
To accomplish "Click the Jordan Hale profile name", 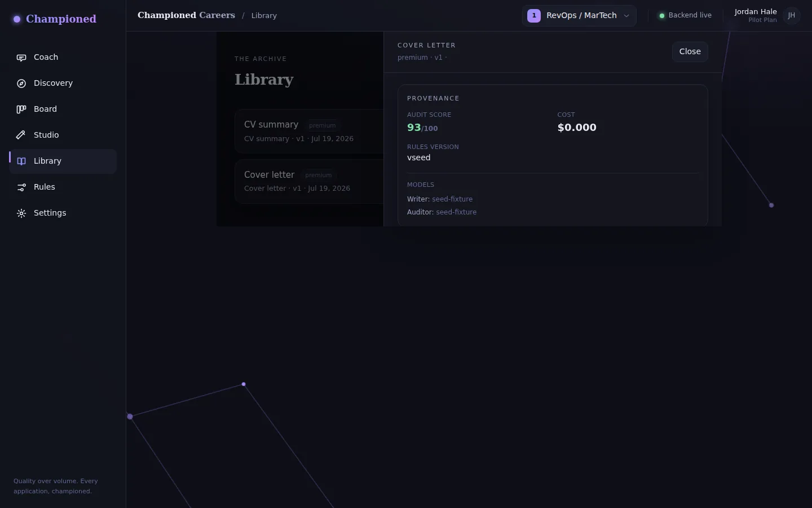I will [756, 12].
